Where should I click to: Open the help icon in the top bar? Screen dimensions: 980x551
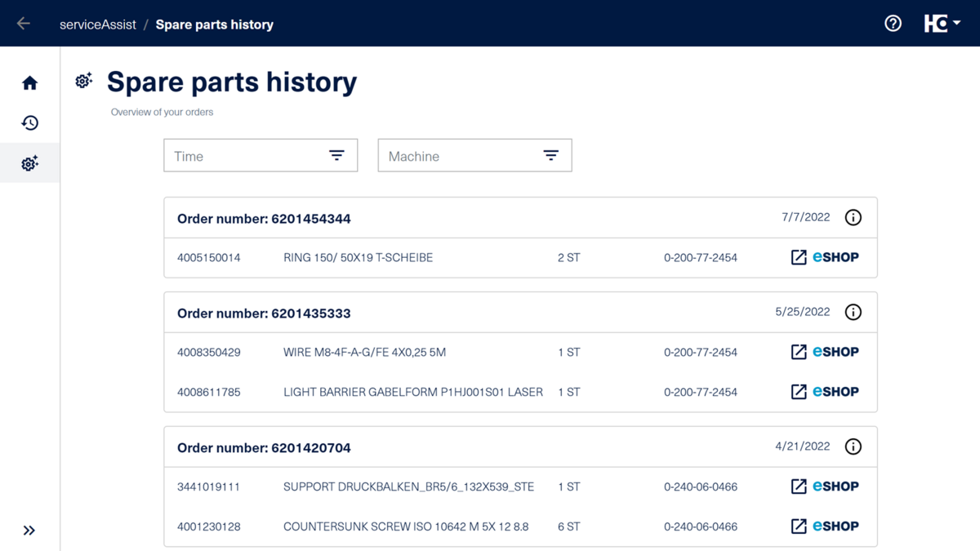pos(893,24)
